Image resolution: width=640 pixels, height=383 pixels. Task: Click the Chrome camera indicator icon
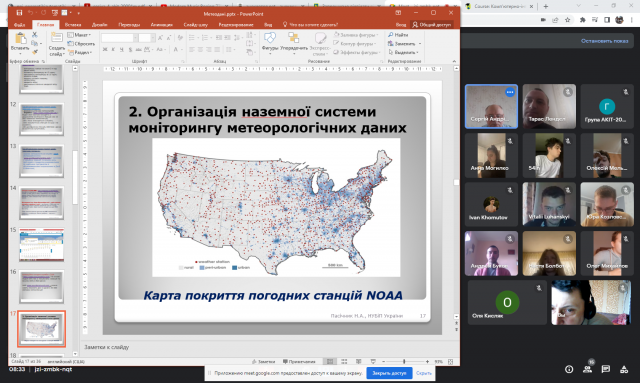coord(543,20)
